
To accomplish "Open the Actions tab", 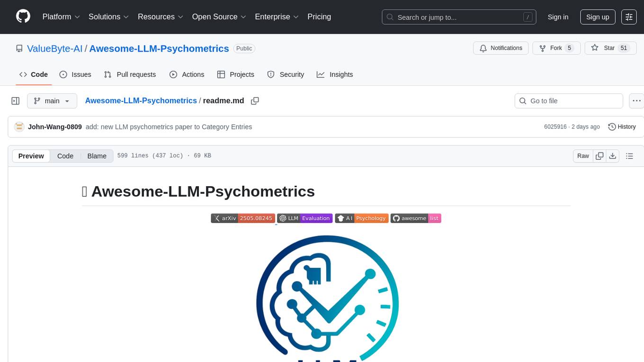I will click(187, 74).
